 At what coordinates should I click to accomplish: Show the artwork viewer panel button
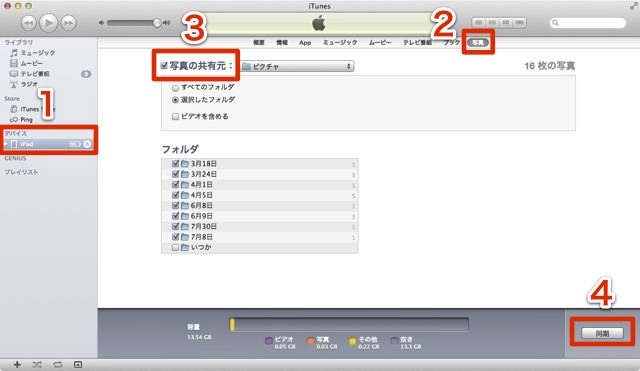(x=78, y=364)
